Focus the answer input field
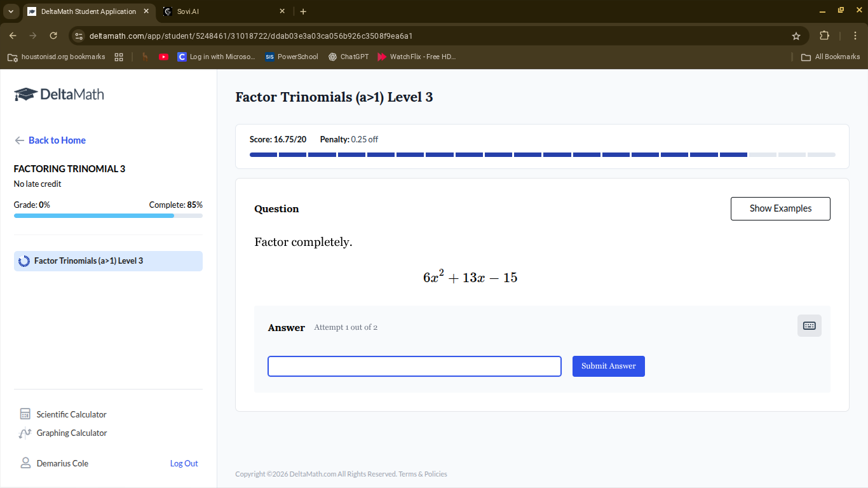Image resolution: width=868 pixels, height=488 pixels. click(414, 366)
